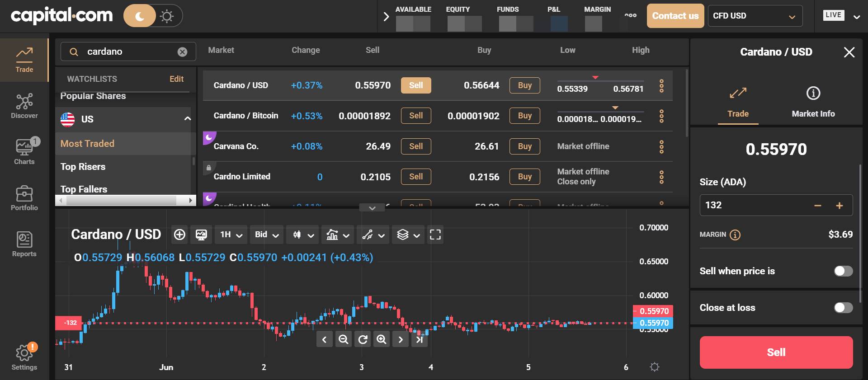This screenshot has width=868, height=380.
Task: Click the -132 position marker on chart
Action: coord(69,323)
